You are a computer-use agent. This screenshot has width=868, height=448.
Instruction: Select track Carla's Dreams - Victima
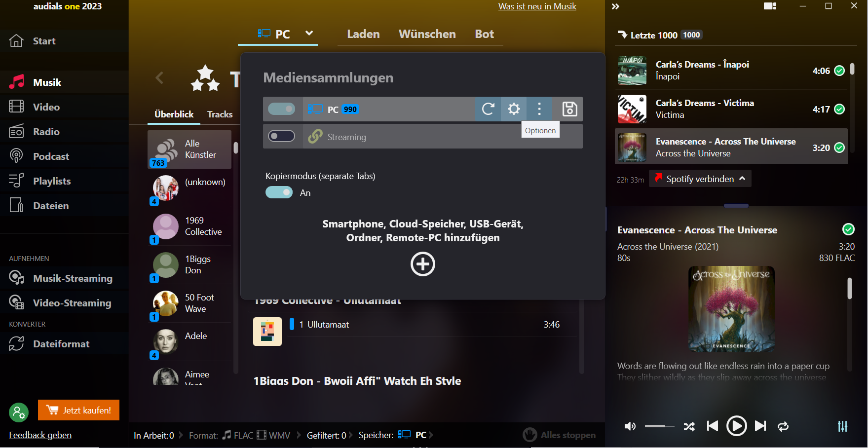pos(731,109)
